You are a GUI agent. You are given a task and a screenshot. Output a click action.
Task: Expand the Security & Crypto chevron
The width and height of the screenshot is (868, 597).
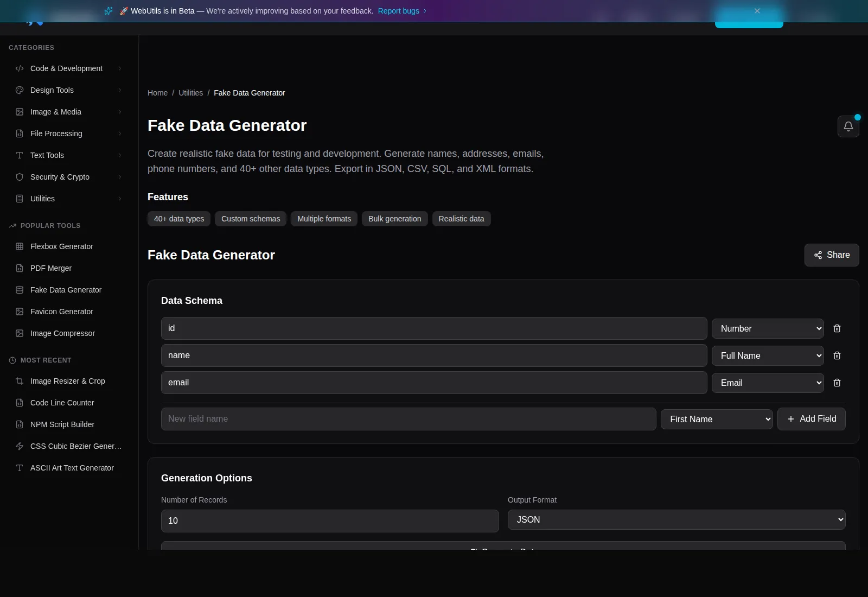click(x=120, y=177)
